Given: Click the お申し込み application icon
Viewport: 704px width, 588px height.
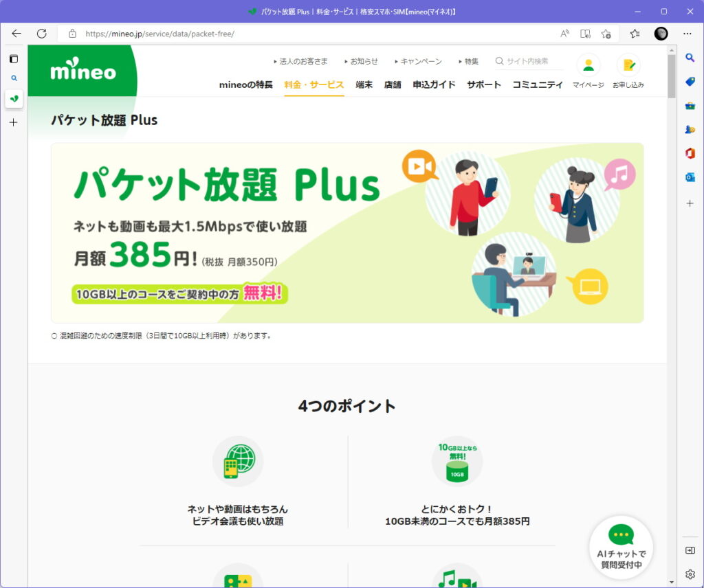Looking at the screenshot, I should pos(628,65).
